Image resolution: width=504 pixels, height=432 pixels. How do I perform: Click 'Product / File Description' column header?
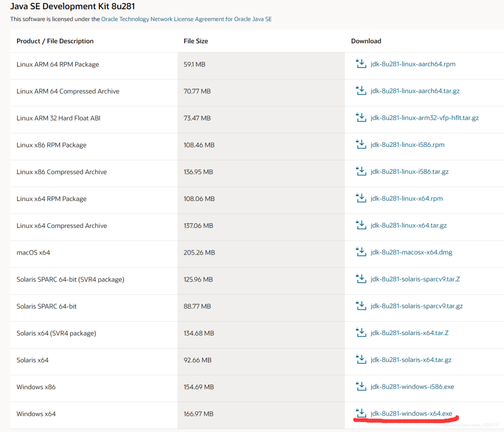click(x=55, y=41)
